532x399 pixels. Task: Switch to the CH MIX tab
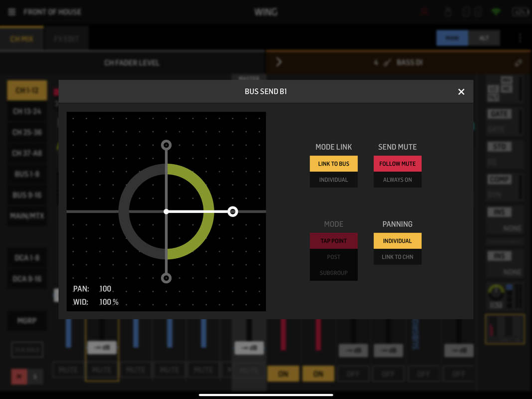(x=22, y=39)
